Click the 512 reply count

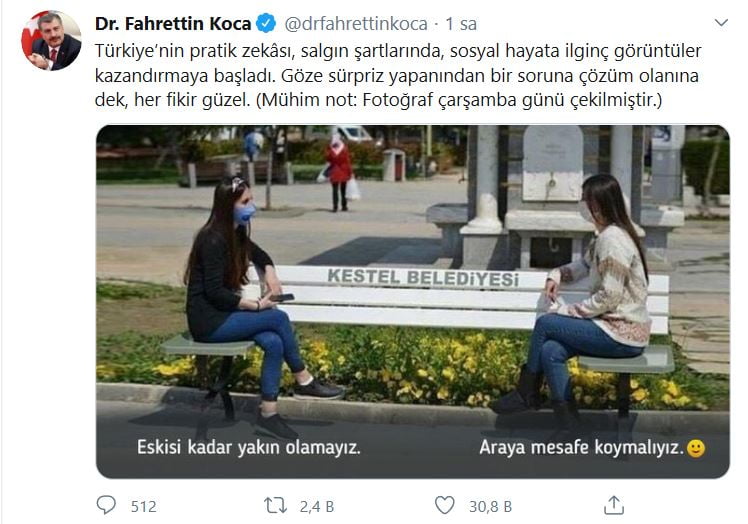[x=144, y=506]
